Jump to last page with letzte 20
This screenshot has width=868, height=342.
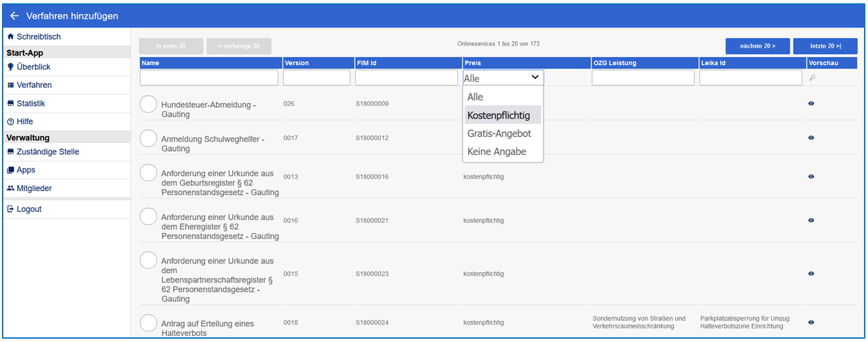[x=824, y=46]
